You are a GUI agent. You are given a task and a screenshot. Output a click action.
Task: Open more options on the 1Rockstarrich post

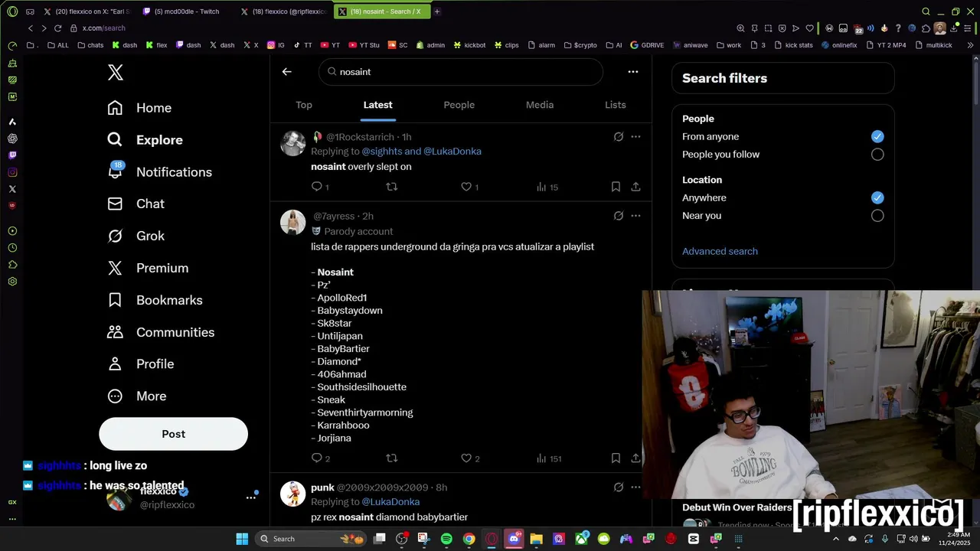click(635, 137)
